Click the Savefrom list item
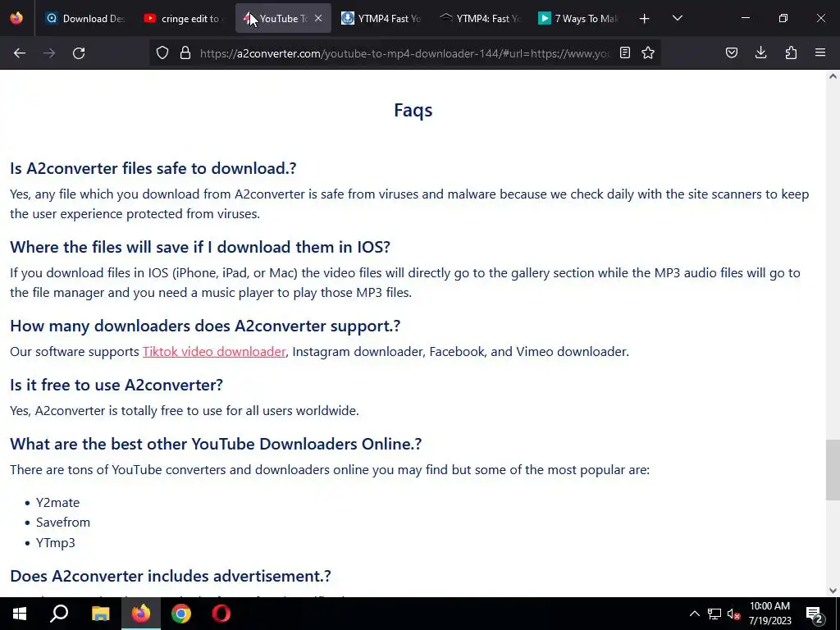Screen dimensions: 840x630 coord(62,523)
